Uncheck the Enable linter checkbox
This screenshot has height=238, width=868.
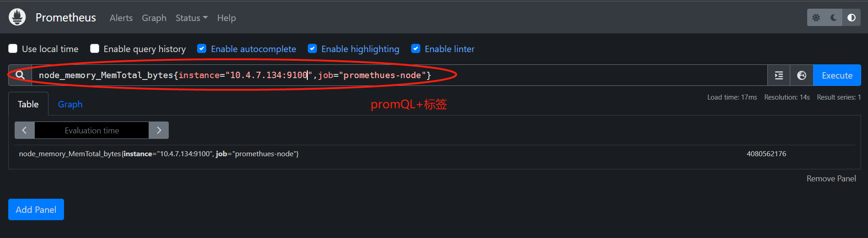(x=416, y=48)
